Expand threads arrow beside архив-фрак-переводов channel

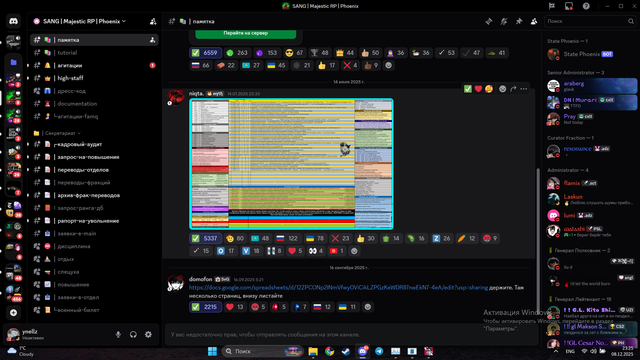point(28,195)
